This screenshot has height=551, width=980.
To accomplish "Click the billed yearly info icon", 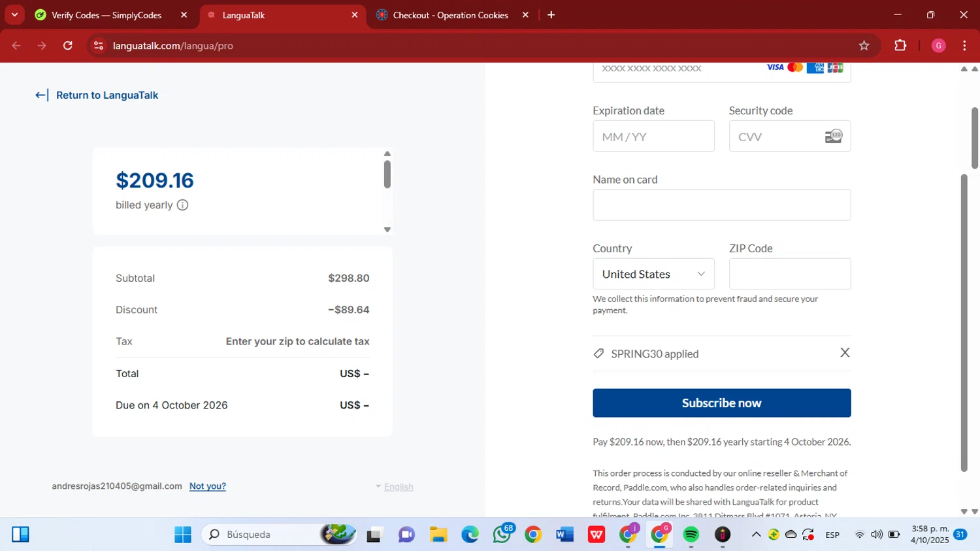I will tap(183, 205).
